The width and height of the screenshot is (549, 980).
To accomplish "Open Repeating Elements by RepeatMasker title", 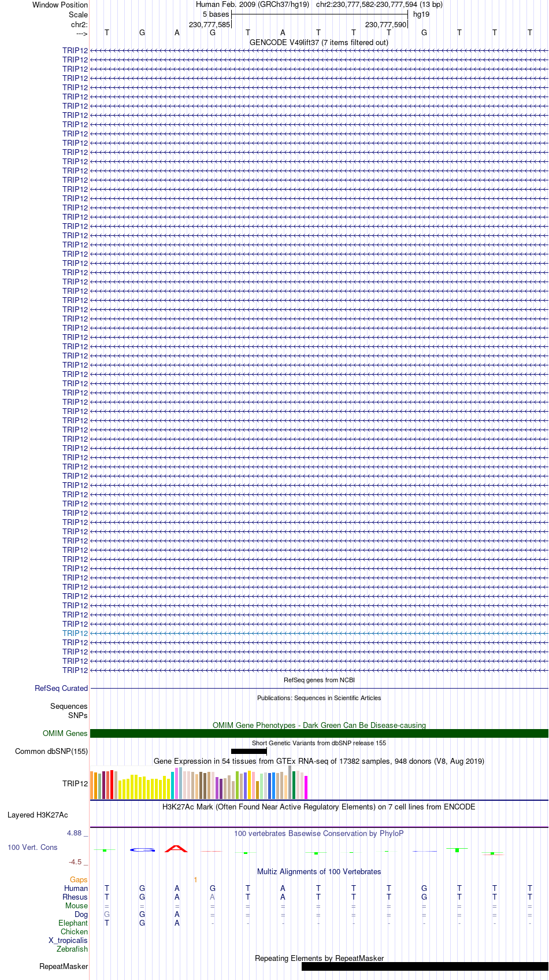I will (x=319, y=958).
